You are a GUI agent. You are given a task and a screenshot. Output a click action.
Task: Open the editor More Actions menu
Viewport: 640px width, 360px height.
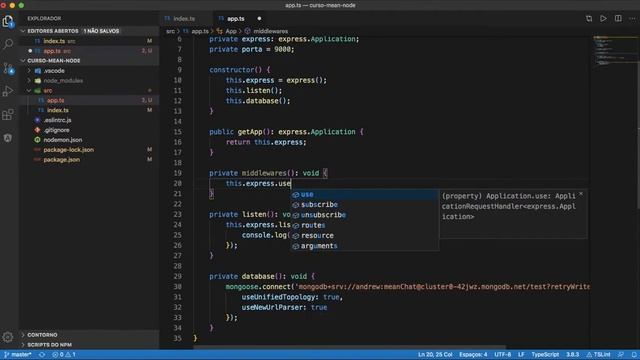point(632,19)
